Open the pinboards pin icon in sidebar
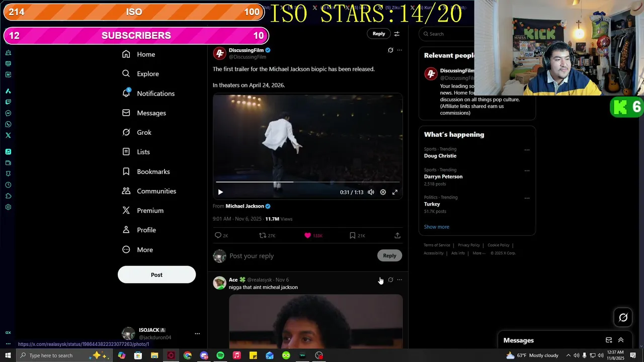This screenshot has width=644, height=362. click(8, 173)
